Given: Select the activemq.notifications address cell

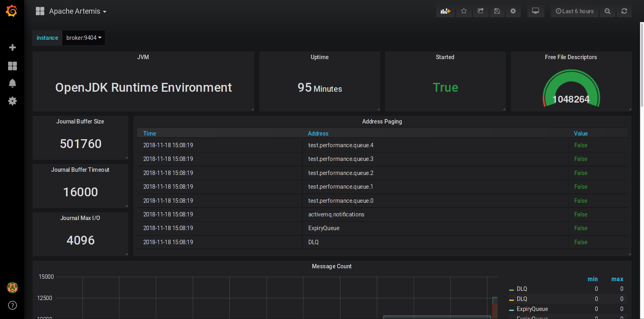Looking at the screenshot, I should click(336, 214).
